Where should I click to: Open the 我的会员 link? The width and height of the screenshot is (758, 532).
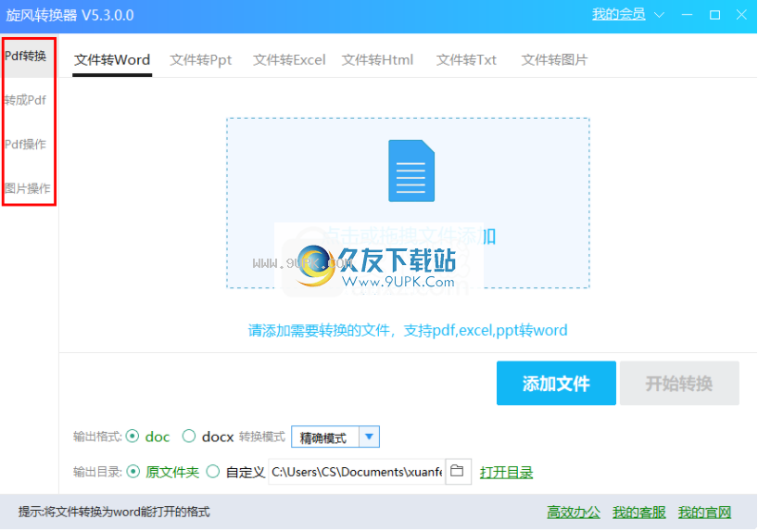[619, 14]
